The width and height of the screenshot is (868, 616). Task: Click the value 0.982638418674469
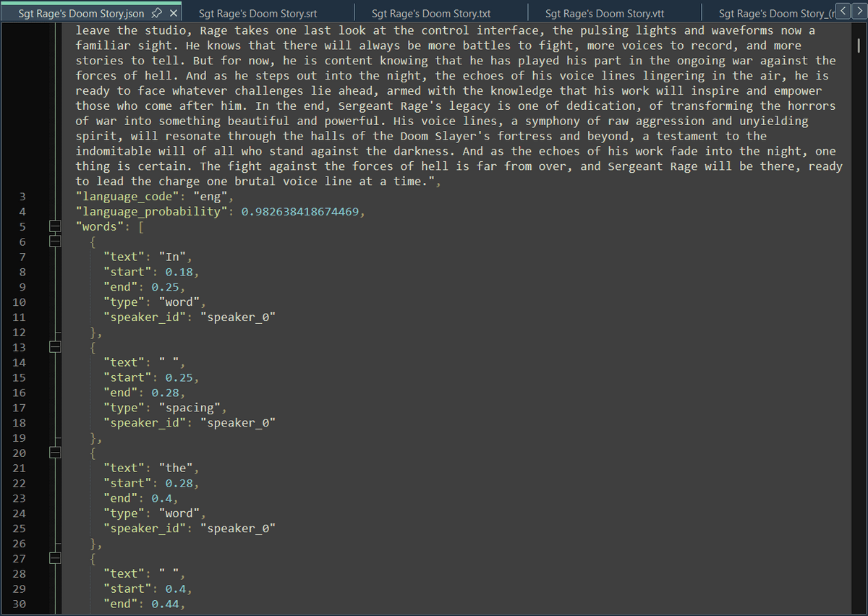pos(300,211)
